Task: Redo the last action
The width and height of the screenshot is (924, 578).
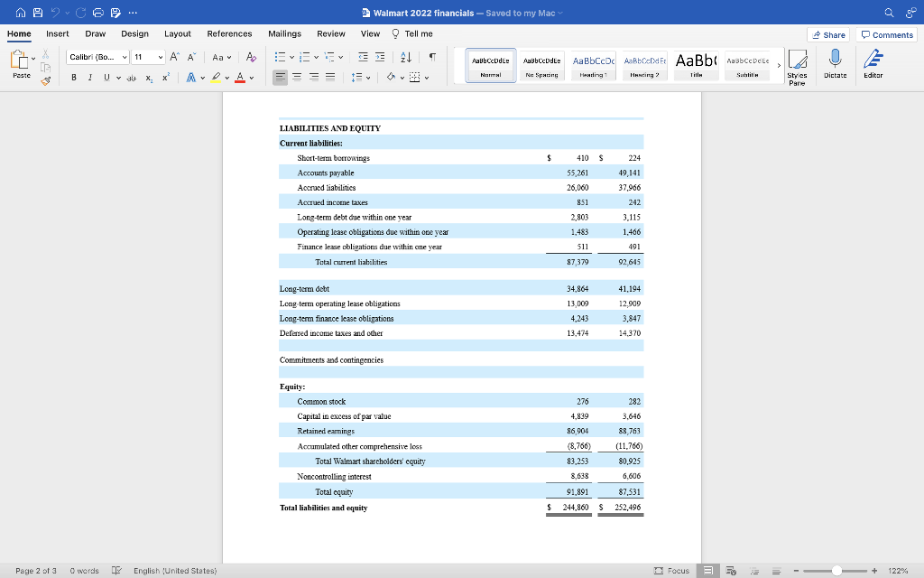Action: coord(80,13)
